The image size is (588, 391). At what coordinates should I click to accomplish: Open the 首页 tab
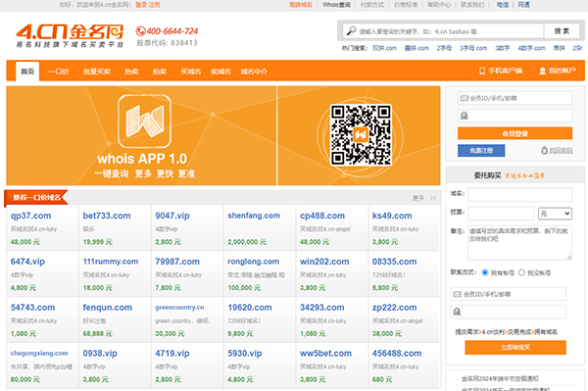coord(27,72)
